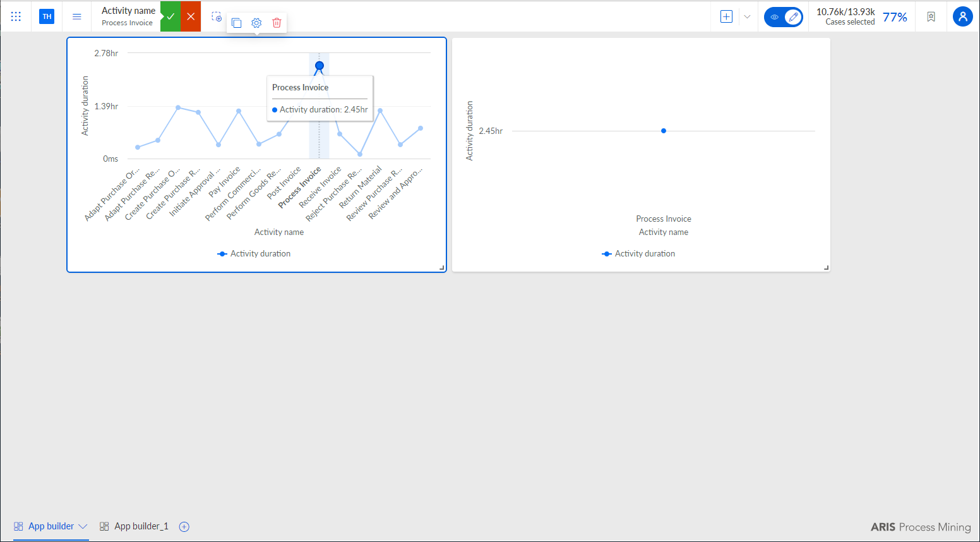Image resolution: width=980 pixels, height=542 pixels.
Task: Click the TH project badge
Action: (47, 16)
